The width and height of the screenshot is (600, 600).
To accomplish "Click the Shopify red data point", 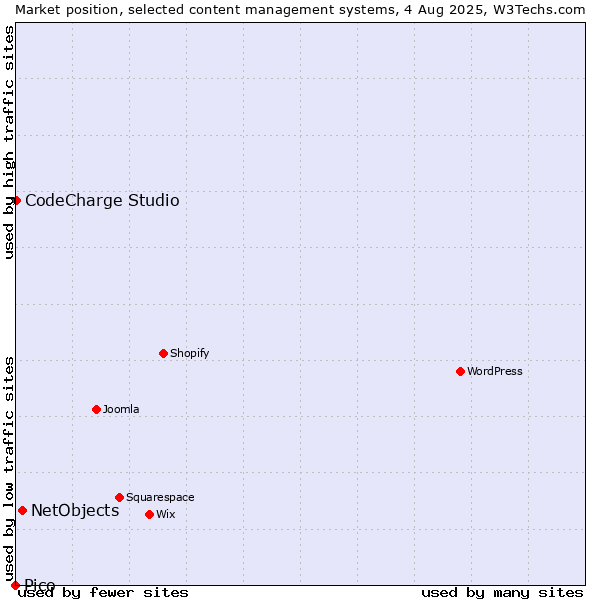I will point(163,354).
